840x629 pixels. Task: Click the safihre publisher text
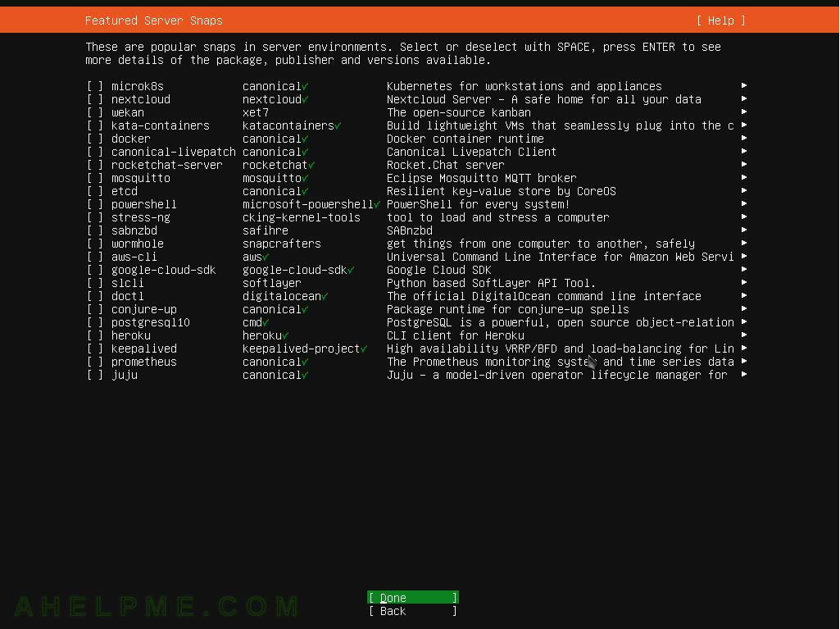click(x=266, y=230)
